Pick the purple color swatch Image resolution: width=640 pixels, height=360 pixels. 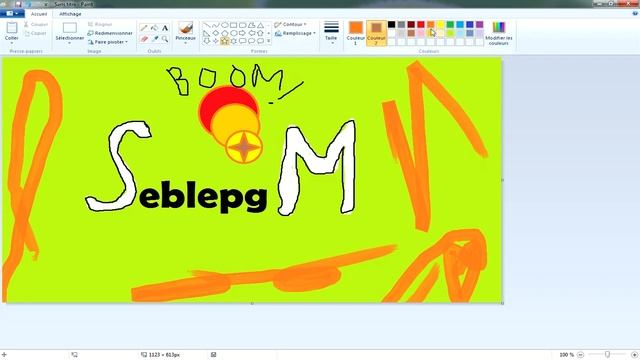point(480,24)
